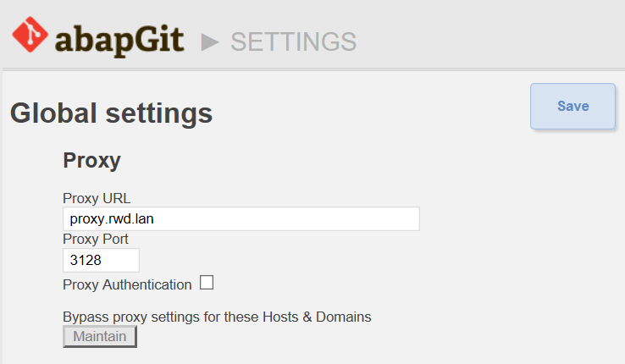The width and height of the screenshot is (625, 364).
Task: Click the Proxy URL label
Action: (x=97, y=198)
